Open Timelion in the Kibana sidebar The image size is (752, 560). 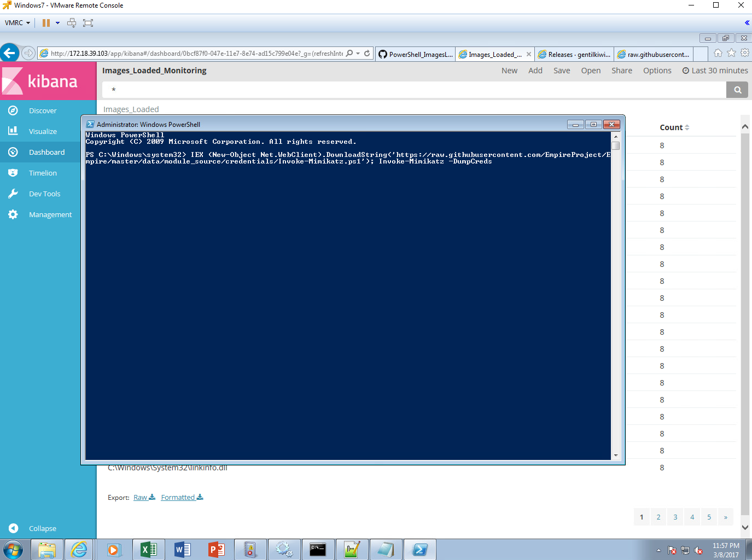click(43, 173)
